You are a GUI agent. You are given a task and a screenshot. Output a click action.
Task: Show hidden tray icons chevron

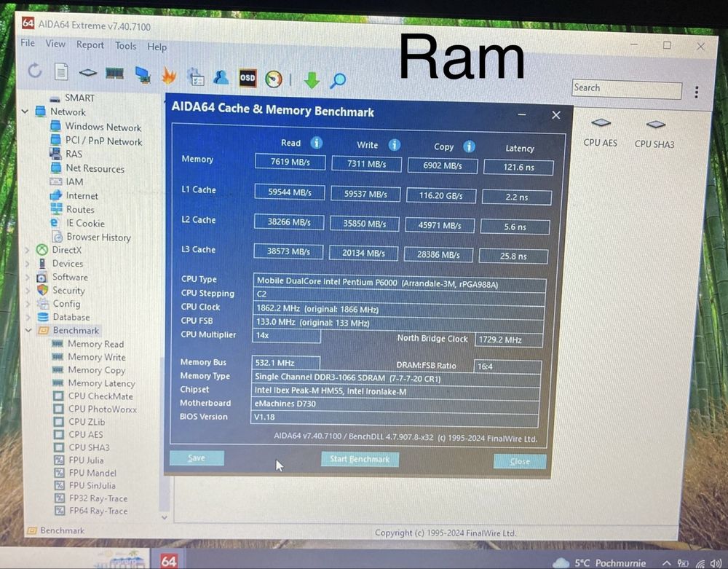(666, 563)
